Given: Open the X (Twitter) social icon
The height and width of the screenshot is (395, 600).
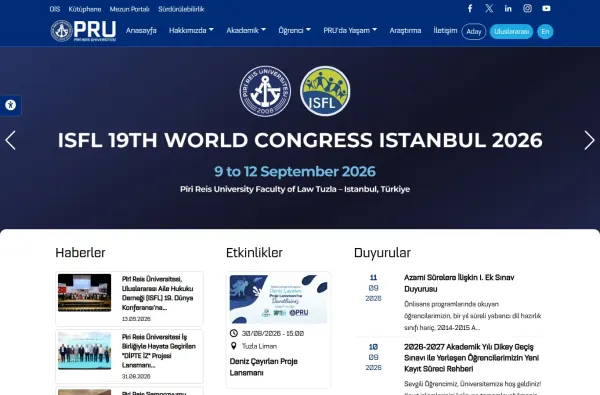Looking at the screenshot, I should coord(489,8).
